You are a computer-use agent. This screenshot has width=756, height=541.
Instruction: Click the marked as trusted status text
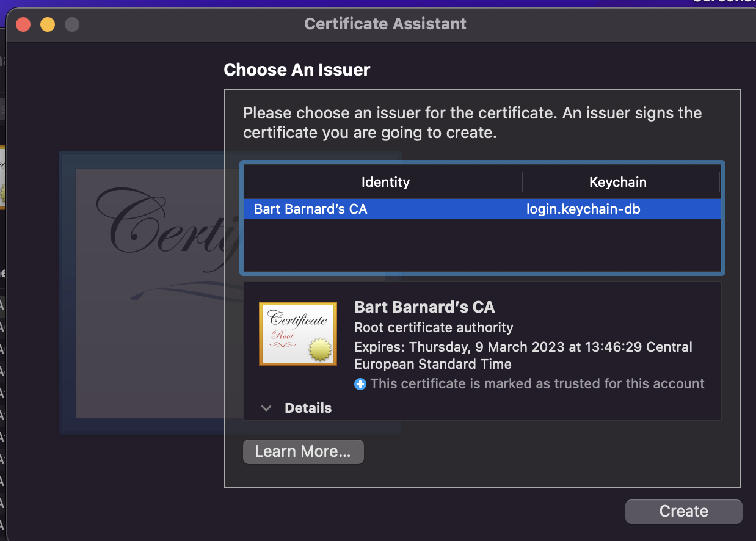tap(537, 384)
